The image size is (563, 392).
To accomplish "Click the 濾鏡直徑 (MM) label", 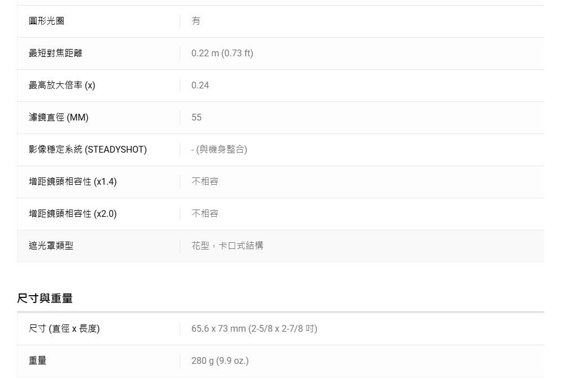I will click(59, 117).
